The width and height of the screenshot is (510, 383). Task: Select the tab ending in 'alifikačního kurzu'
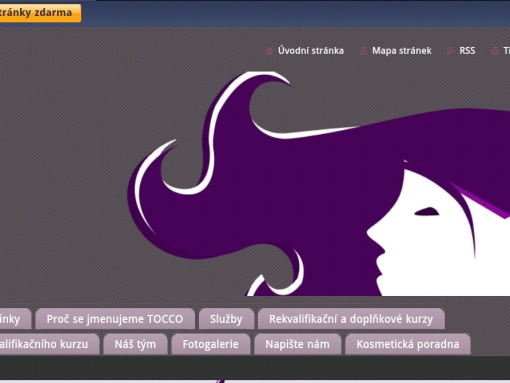tap(49, 344)
